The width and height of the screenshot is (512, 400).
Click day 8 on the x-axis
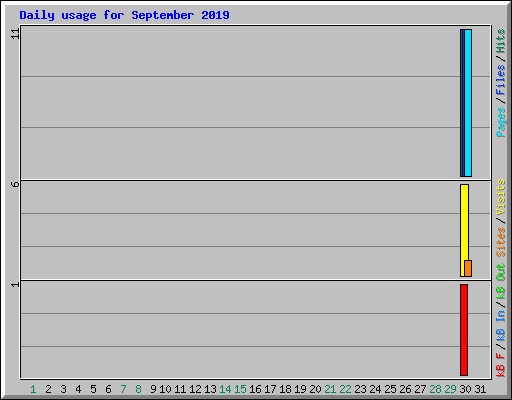138,389
